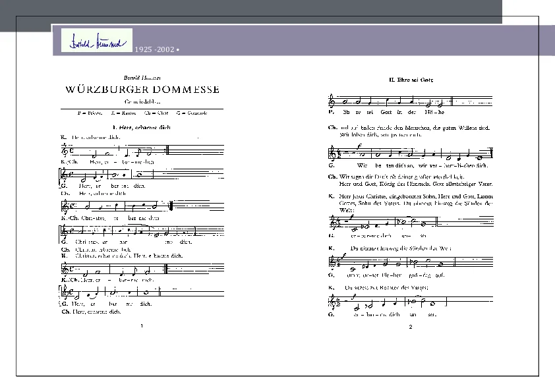Select text 'Herr und Gott, König des Himmels'

pos(384,184)
